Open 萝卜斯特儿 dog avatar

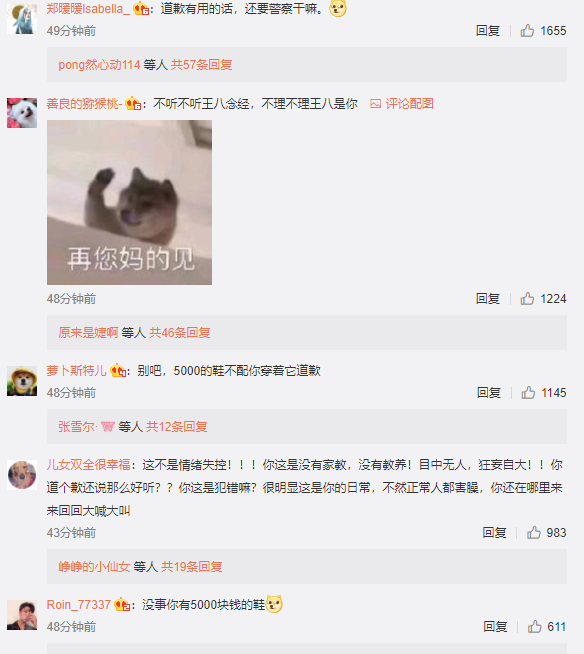point(22,381)
